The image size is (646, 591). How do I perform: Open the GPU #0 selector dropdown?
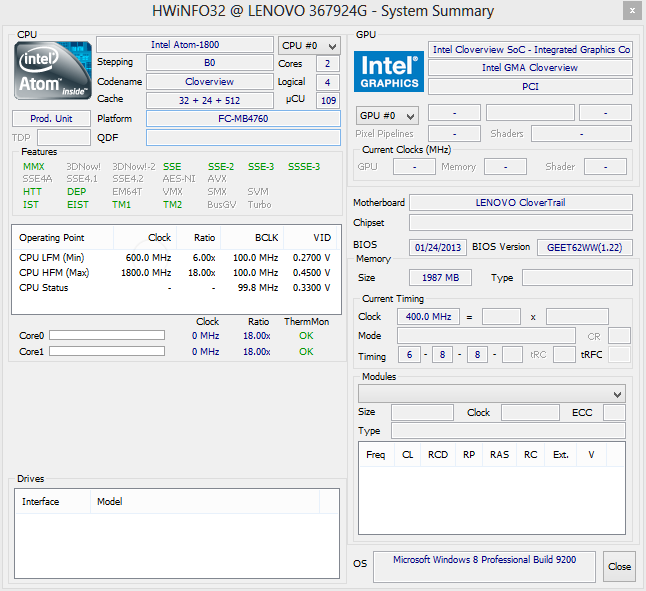coord(387,115)
